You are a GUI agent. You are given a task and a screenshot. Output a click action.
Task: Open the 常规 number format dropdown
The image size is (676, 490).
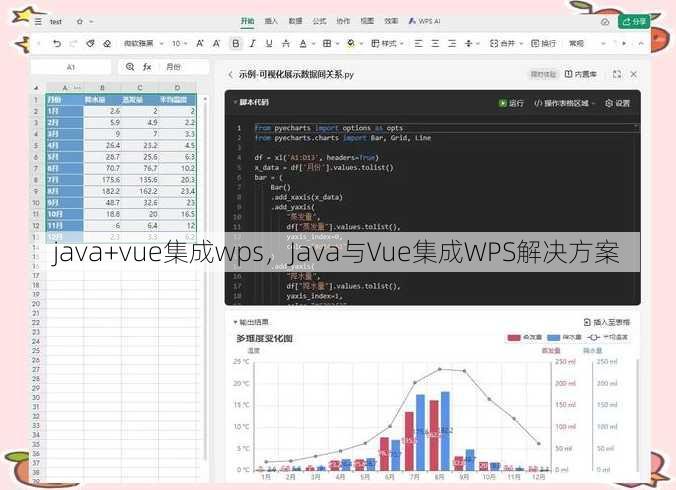tap(587, 44)
